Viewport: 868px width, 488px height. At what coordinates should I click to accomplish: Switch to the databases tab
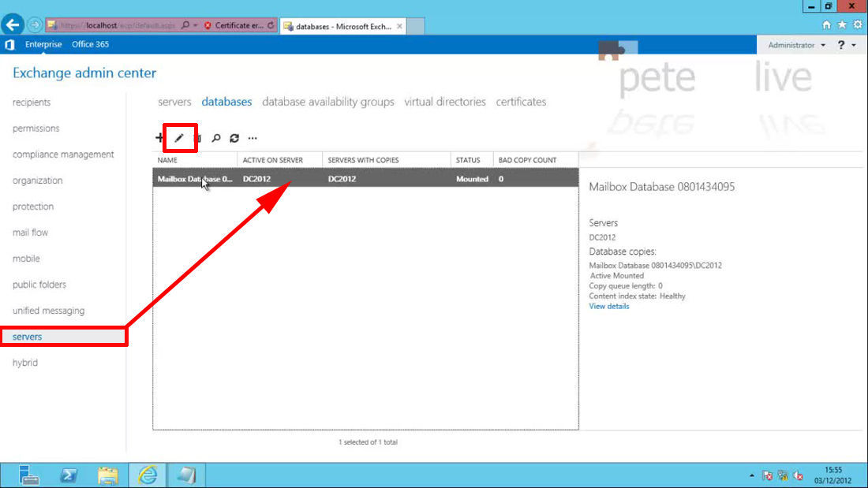[x=226, y=102]
